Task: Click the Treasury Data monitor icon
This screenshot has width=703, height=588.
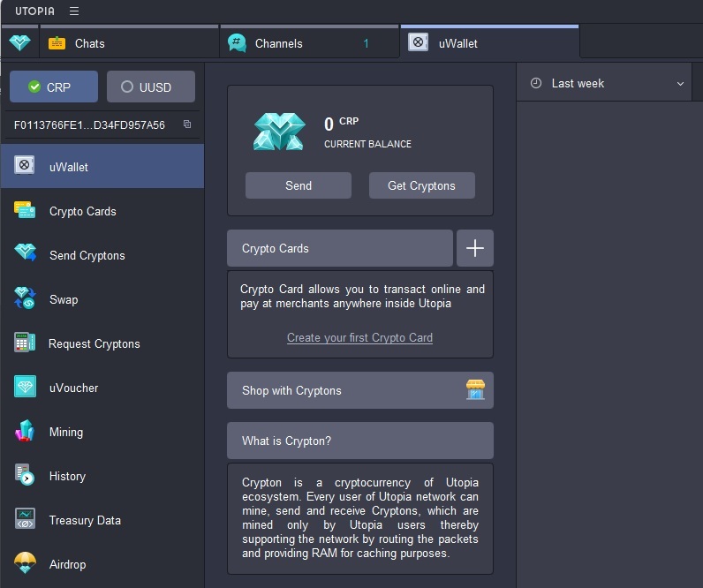Action: [x=25, y=518]
